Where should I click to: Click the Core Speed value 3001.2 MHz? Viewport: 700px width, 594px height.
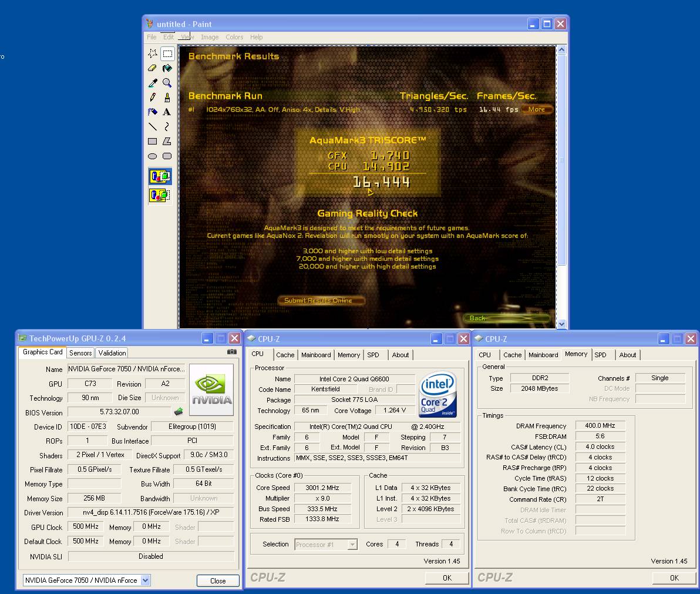coord(322,488)
